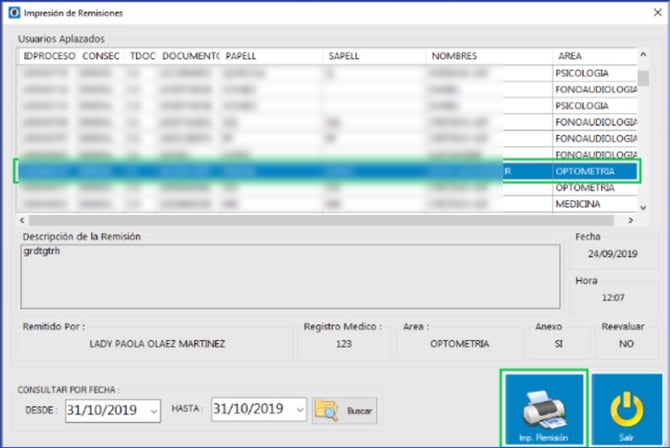Click the Imp. Remisión printer button
The height and width of the screenshot is (448, 670).
tap(544, 409)
